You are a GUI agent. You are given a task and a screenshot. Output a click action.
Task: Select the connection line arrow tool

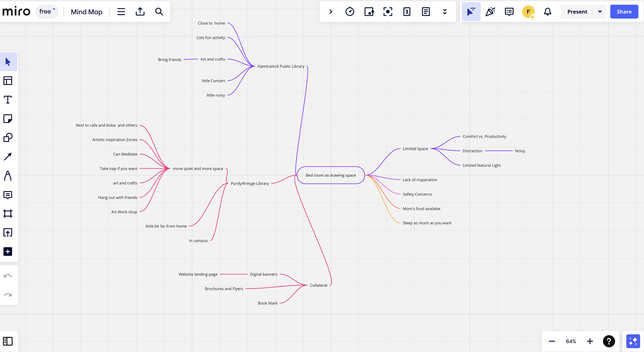tap(8, 156)
